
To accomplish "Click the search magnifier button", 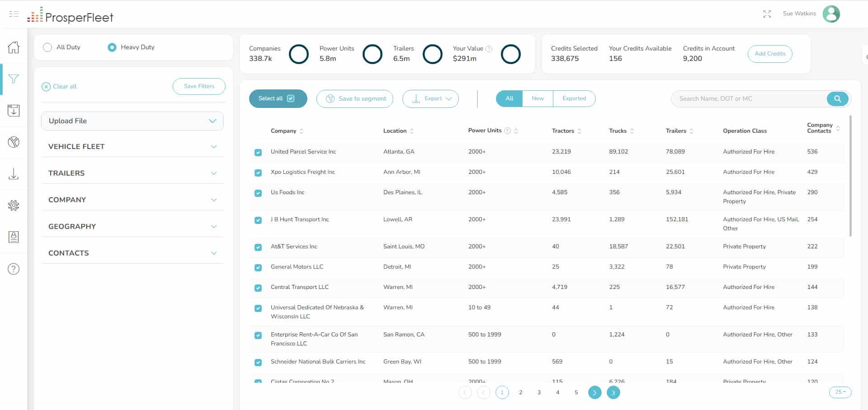I will [838, 99].
